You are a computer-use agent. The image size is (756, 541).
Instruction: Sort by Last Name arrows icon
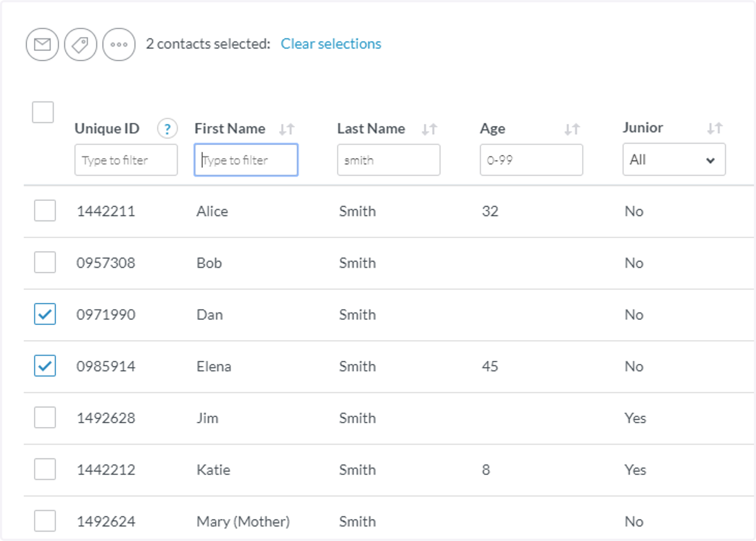point(430,129)
